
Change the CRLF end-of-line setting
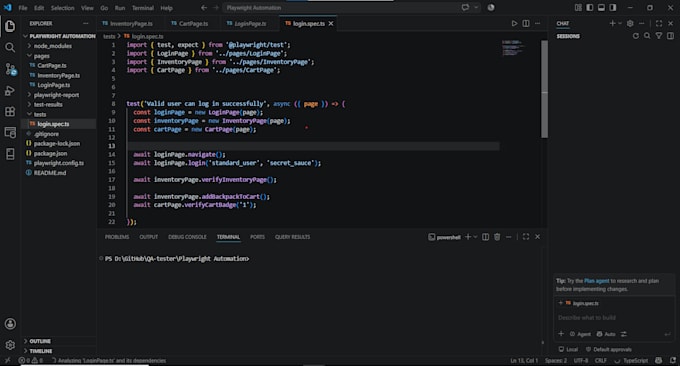point(601,360)
